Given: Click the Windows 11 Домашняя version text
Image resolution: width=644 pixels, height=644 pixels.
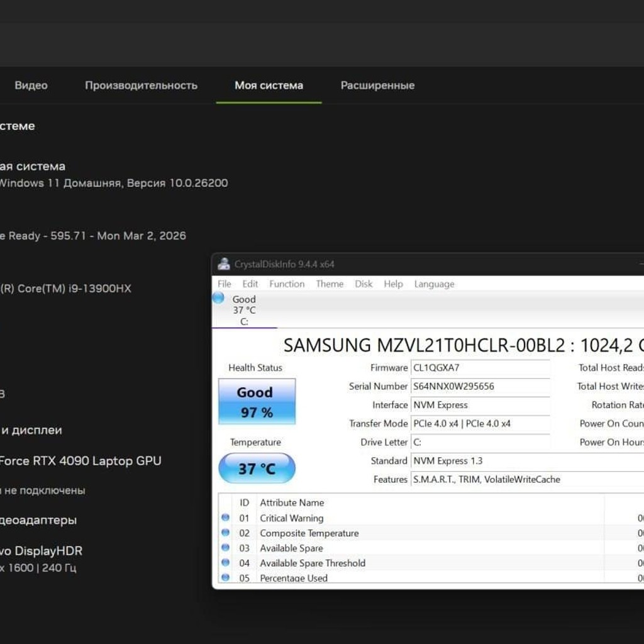Looking at the screenshot, I should tap(113, 183).
